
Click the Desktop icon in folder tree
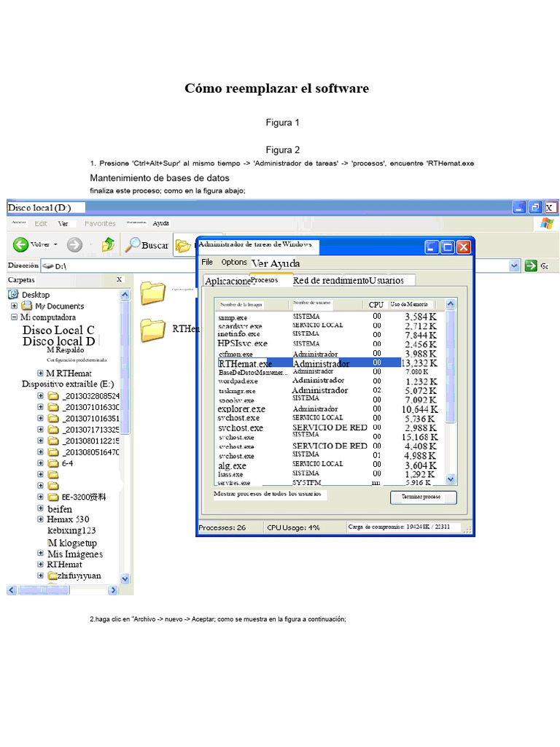[x=13, y=295]
